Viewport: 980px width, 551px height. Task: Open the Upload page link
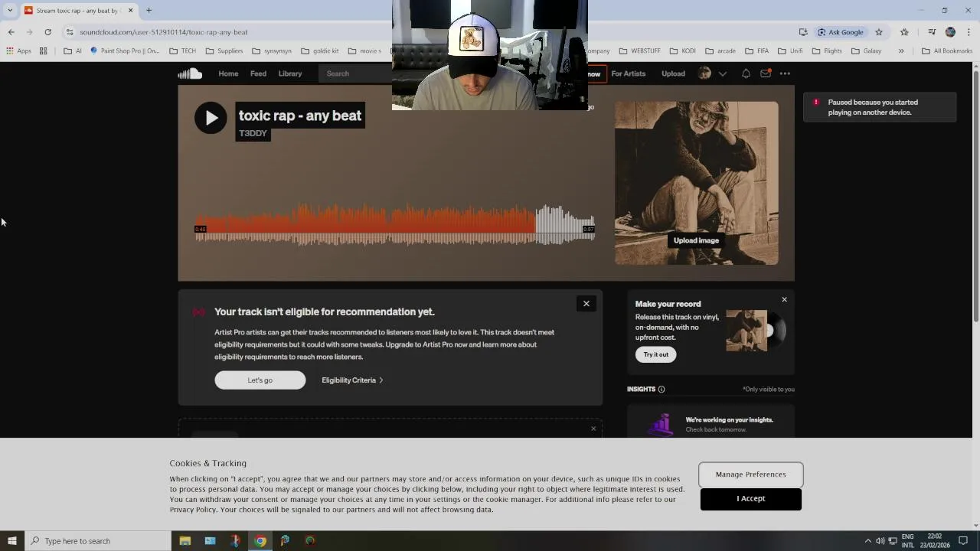tap(673, 73)
